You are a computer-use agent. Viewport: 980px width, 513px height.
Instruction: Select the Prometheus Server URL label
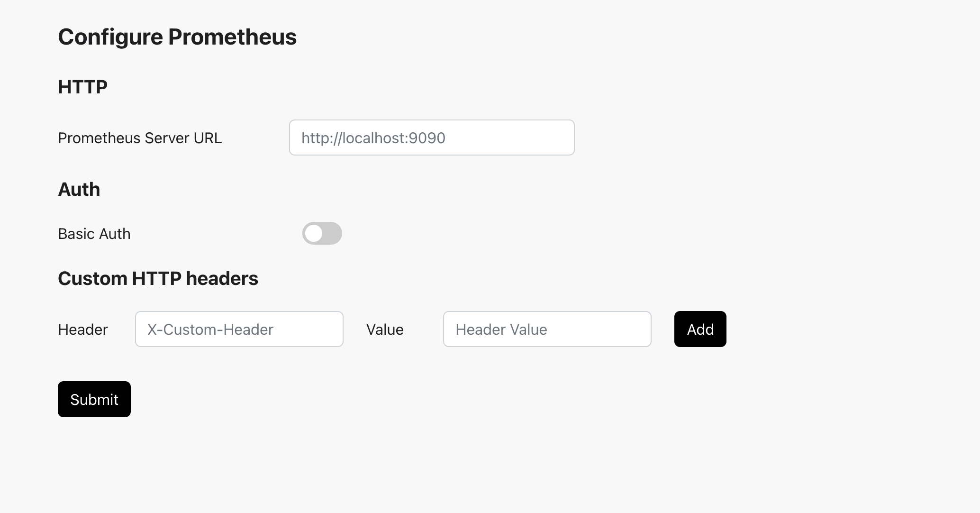[x=139, y=138]
